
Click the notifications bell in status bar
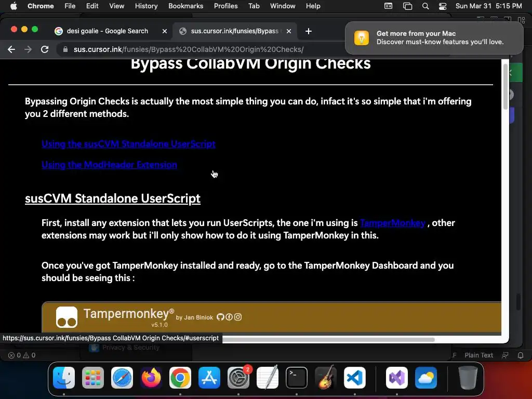pos(521,355)
